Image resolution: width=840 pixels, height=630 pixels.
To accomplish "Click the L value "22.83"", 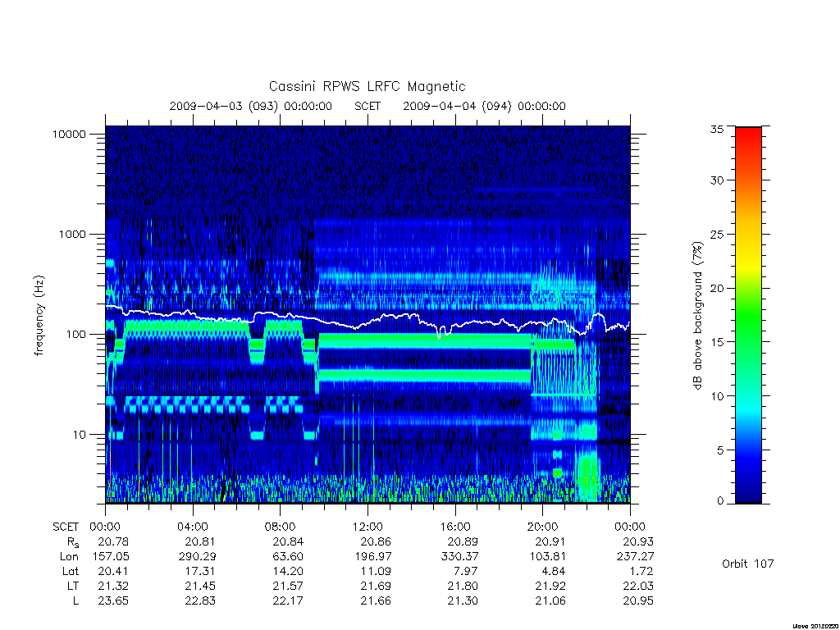I will [200, 601].
